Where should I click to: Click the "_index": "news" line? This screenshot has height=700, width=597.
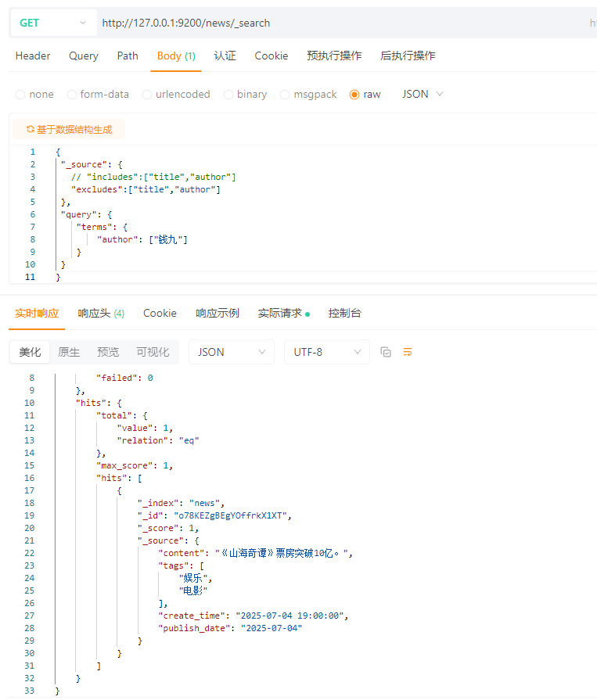[x=181, y=503]
